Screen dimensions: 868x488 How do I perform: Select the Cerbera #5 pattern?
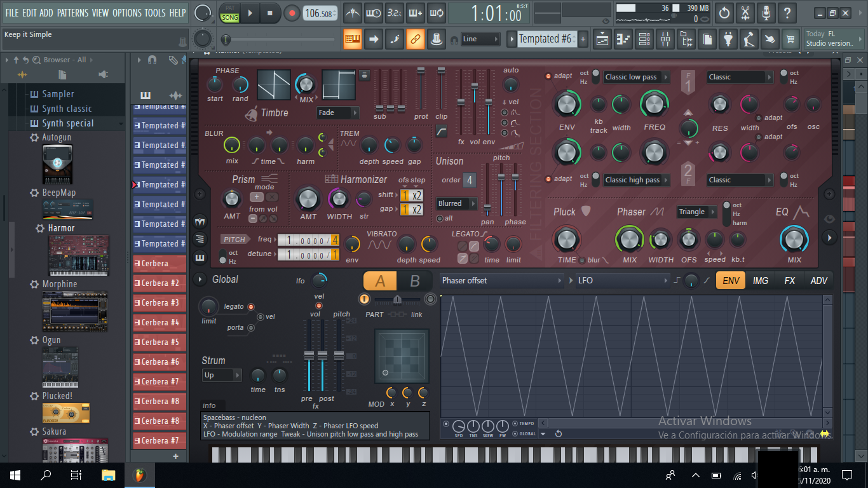coord(159,342)
